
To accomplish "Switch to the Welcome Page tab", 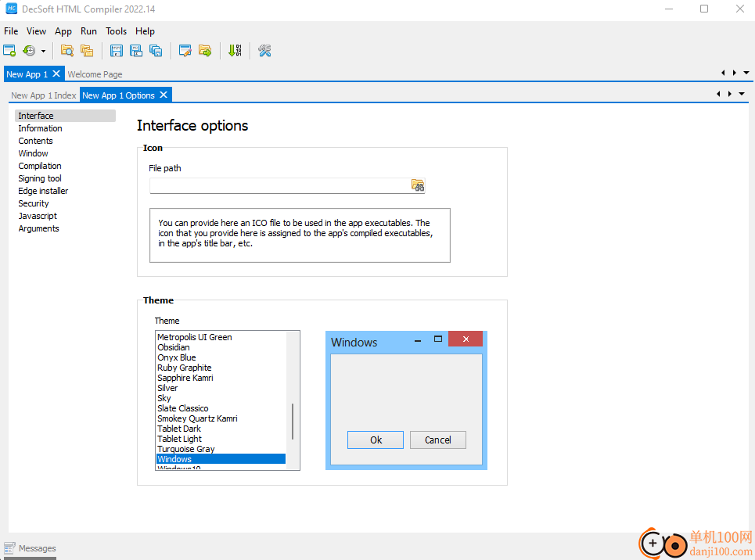I will (95, 74).
